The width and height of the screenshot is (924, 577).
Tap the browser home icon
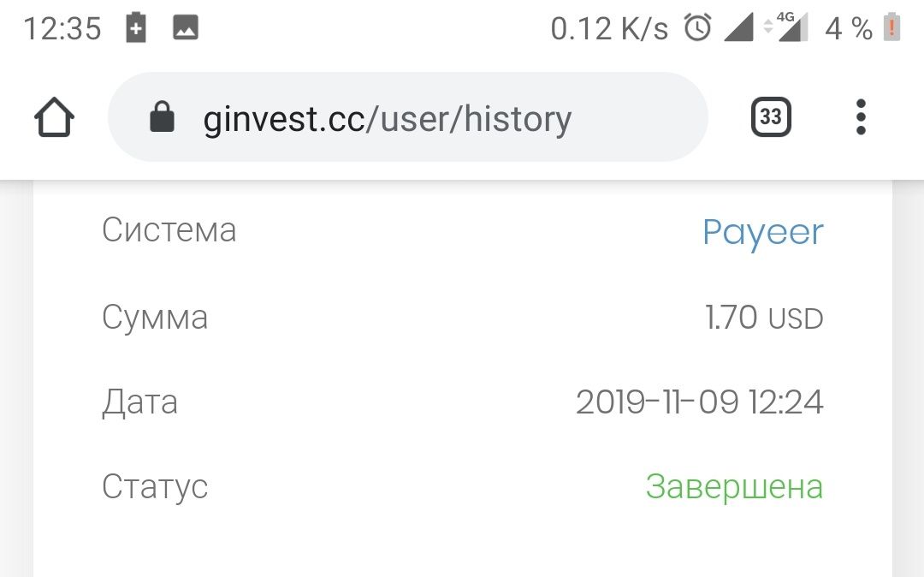point(54,117)
